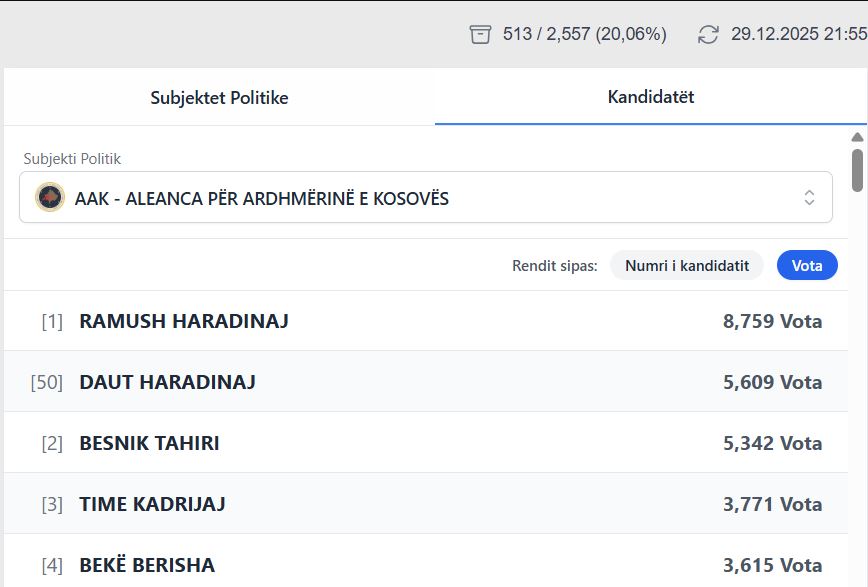The image size is (868, 587).
Task: Click the ballot box archive icon
Action: [x=481, y=34]
